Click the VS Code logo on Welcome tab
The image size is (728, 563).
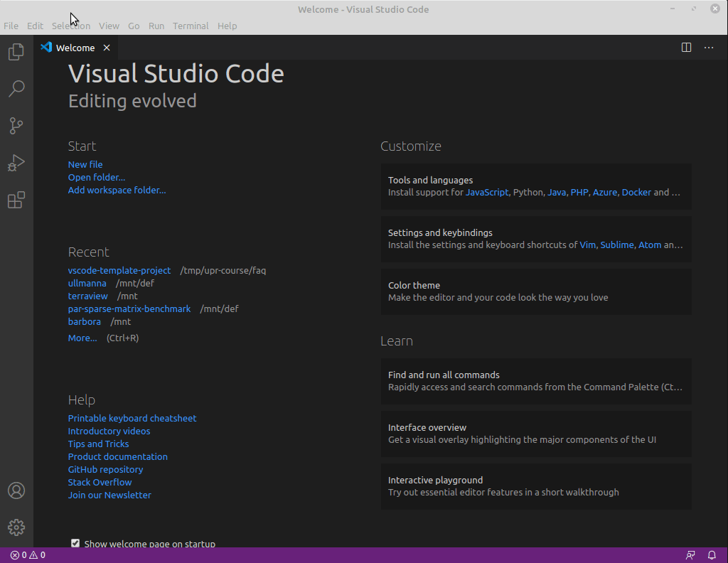[x=46, y=48]
